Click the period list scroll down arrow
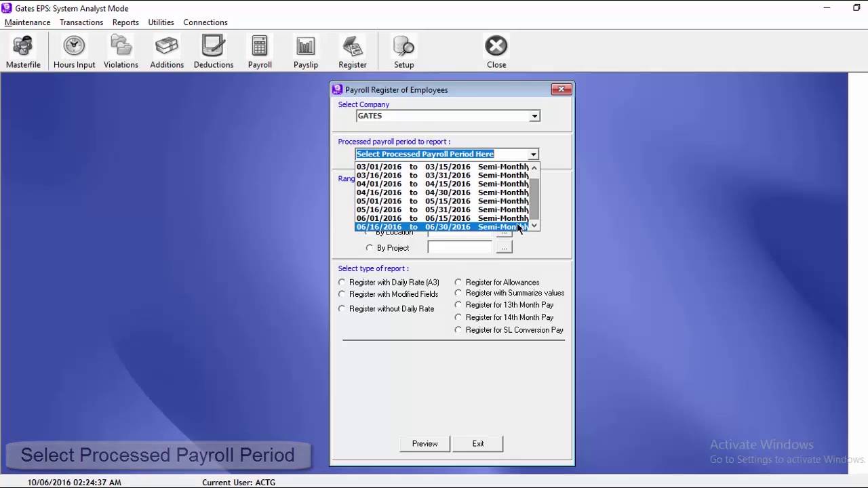This screenshot has height=488, width=868. pyautogui.click(x=534, y=226)
